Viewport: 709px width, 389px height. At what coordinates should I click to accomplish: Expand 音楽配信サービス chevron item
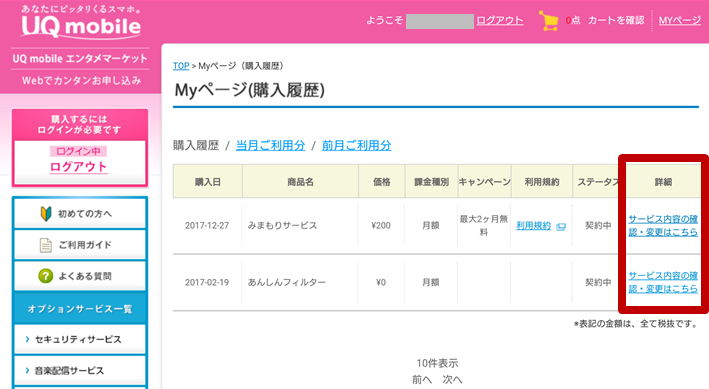(x=80, y=370)
